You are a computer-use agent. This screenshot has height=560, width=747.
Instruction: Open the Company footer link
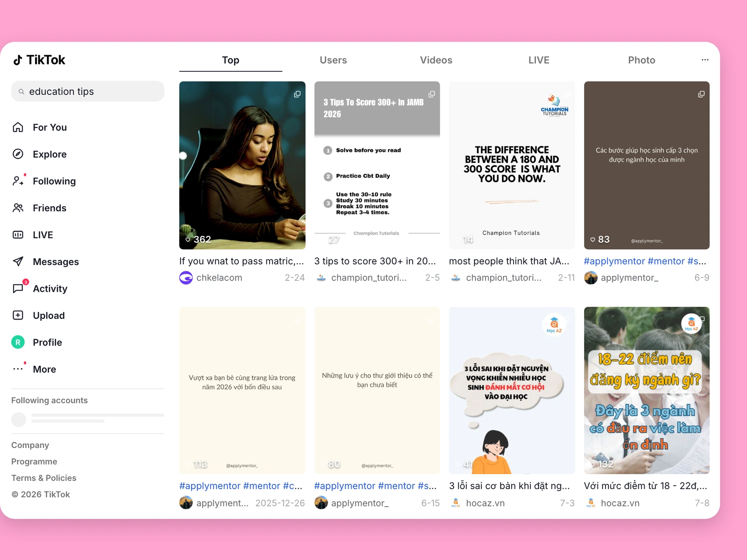(30, 445)
